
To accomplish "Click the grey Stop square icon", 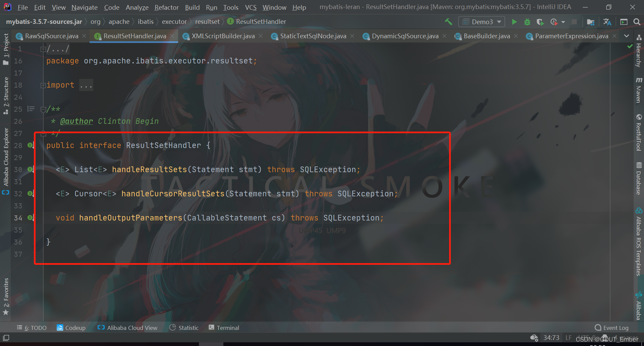I will click(574, 22).
